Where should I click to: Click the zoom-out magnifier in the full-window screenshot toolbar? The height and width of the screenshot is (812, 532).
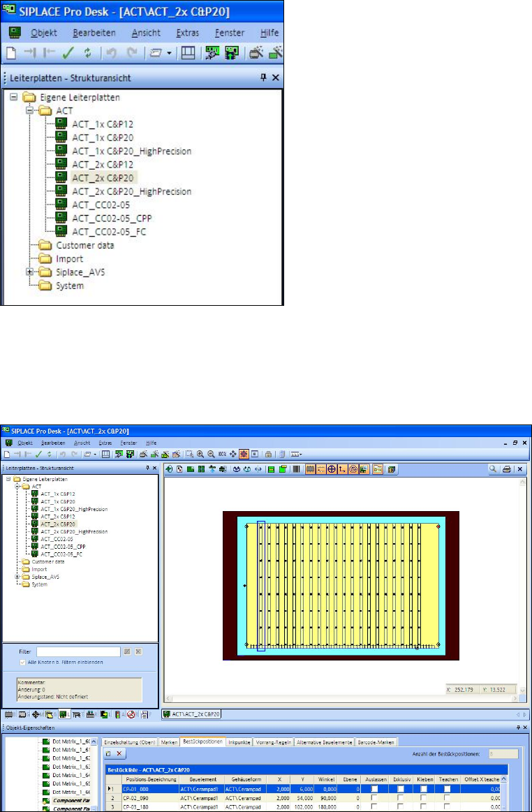pyautogui.click(x=211, y=454)
